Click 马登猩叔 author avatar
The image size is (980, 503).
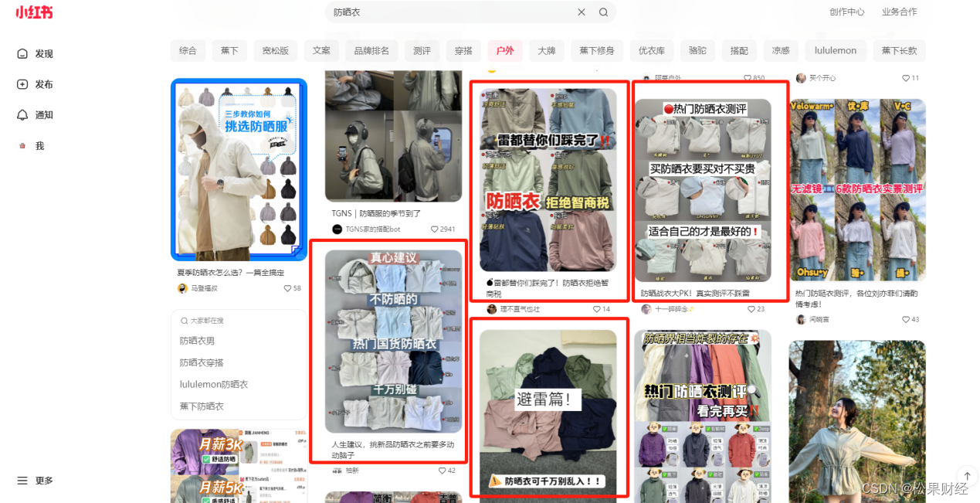pos(182,288)
